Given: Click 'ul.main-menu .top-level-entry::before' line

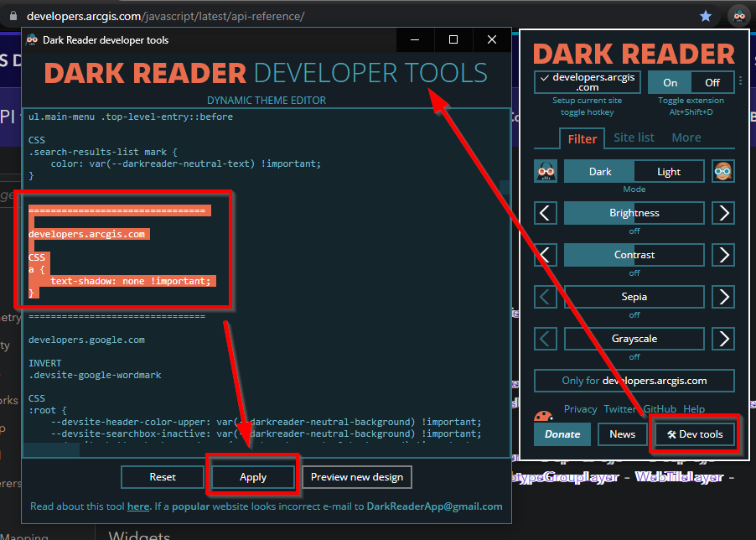Looking at the screenshot, I should (x=130, y=117).
